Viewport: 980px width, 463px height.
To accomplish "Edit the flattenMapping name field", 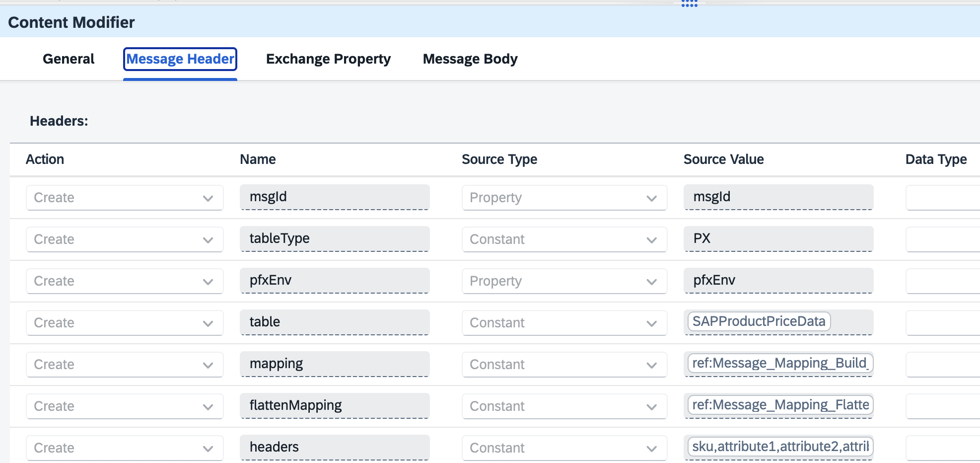I will [334, 406].
